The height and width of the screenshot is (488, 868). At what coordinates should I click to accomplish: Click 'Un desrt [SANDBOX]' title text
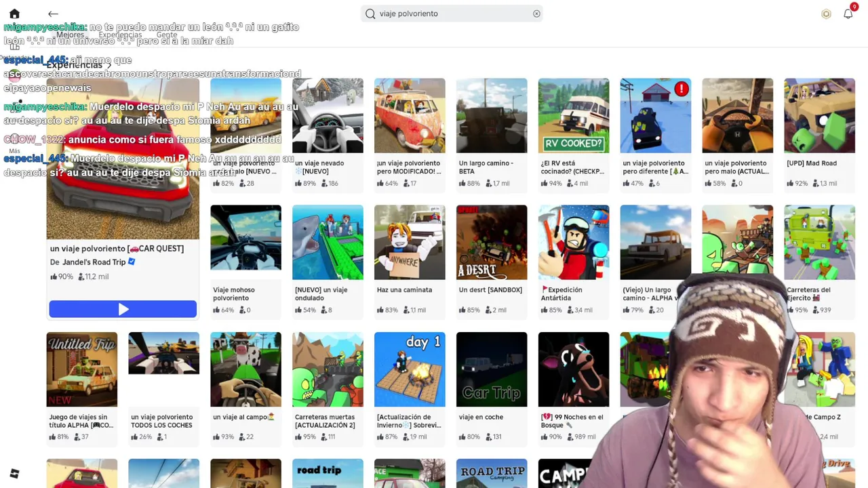point(490,290)
